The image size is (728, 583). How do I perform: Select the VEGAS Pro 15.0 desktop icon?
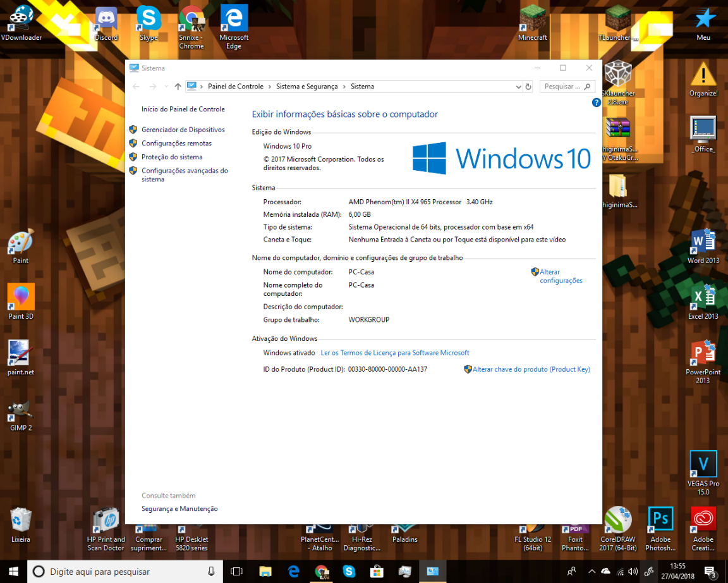tap(703, 472)
